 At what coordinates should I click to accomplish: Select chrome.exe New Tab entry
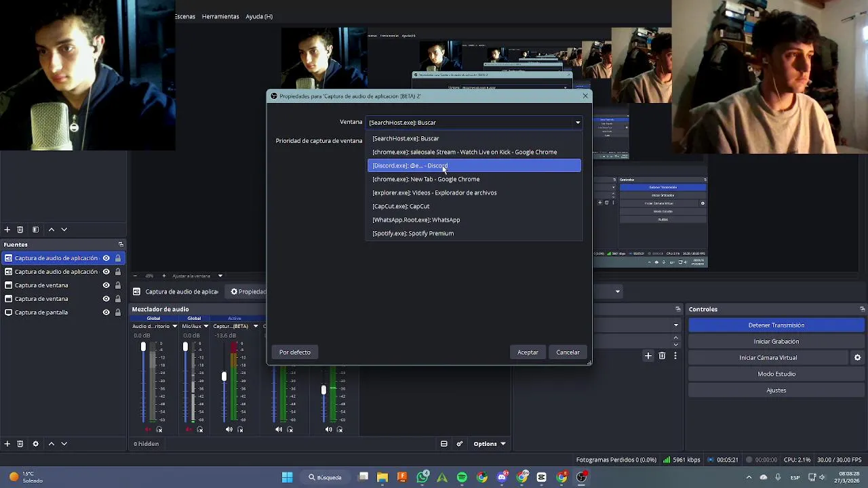474,179
